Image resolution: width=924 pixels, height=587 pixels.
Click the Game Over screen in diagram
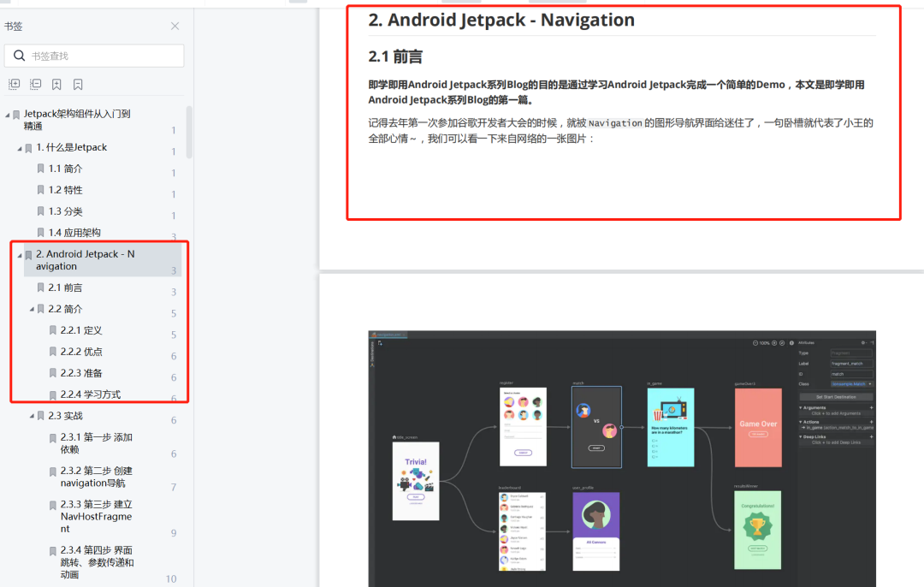pos(758,427)
